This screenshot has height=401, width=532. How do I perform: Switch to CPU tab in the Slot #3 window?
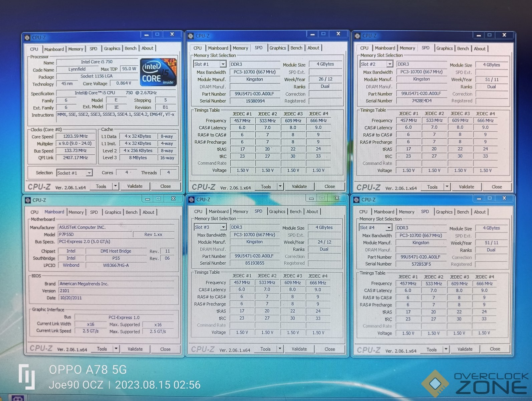[198, 212]
